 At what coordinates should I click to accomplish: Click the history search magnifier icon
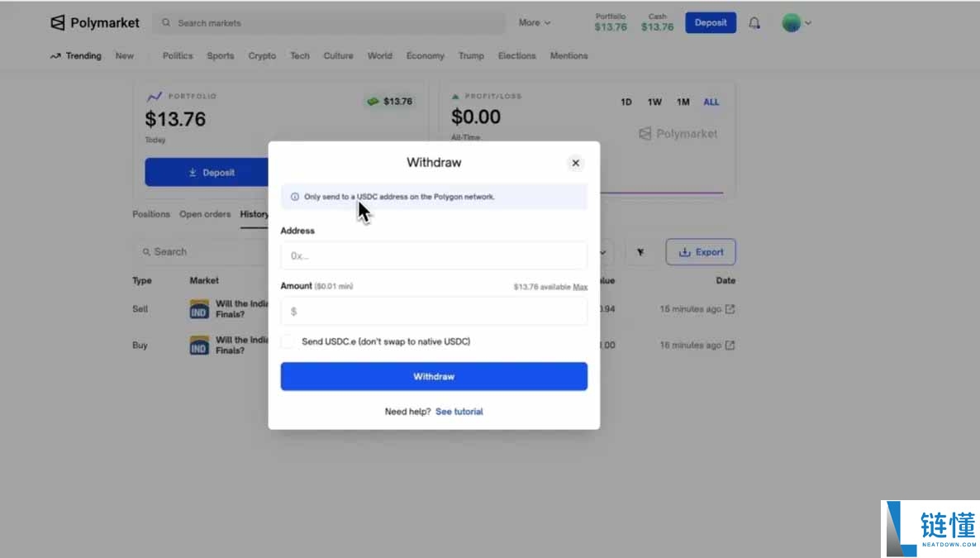tap(146, 252)
